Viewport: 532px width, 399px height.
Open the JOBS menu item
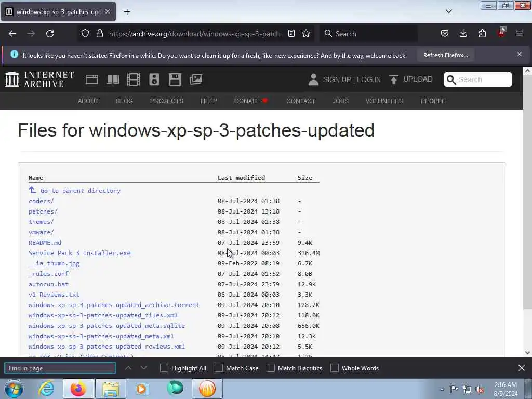(x=340, y=101)
